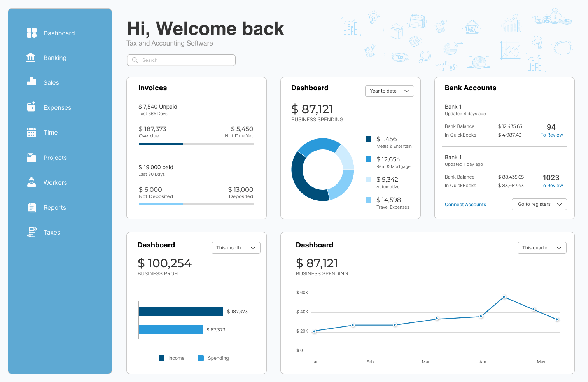Click the Time calendar icon

pyautogui.click(x=31, y=132)
